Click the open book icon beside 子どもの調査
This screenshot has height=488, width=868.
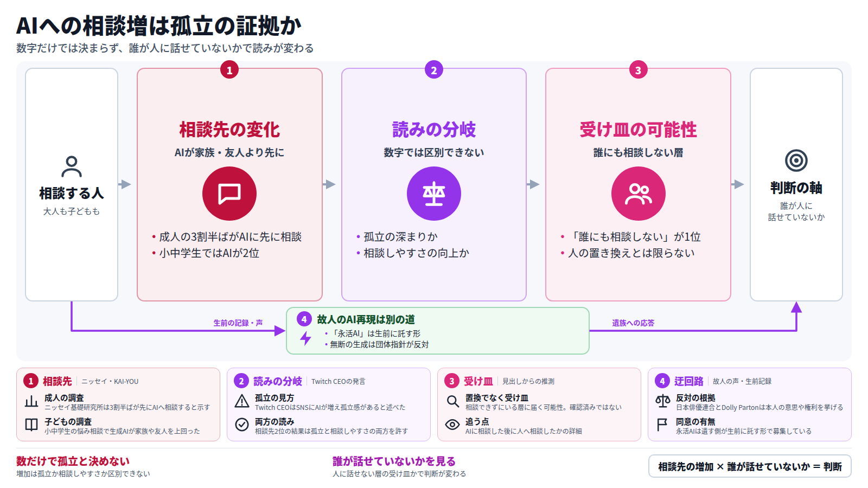click(31, 425)
